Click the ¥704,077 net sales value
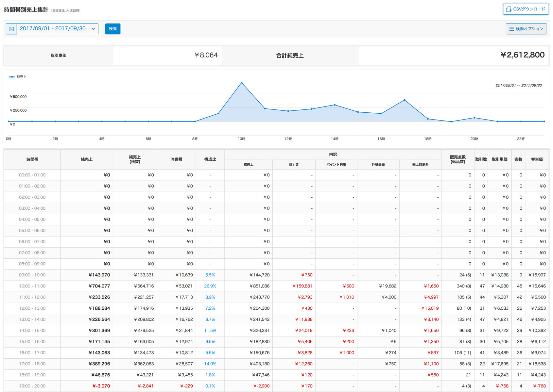 tap(99, 286)
